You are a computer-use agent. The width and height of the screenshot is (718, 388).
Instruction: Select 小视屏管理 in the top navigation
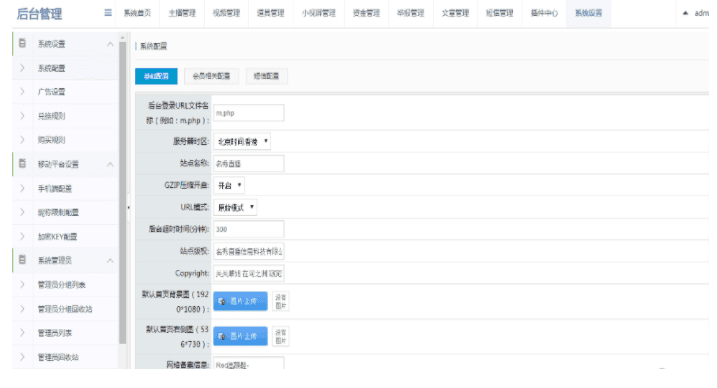(319, 13)
